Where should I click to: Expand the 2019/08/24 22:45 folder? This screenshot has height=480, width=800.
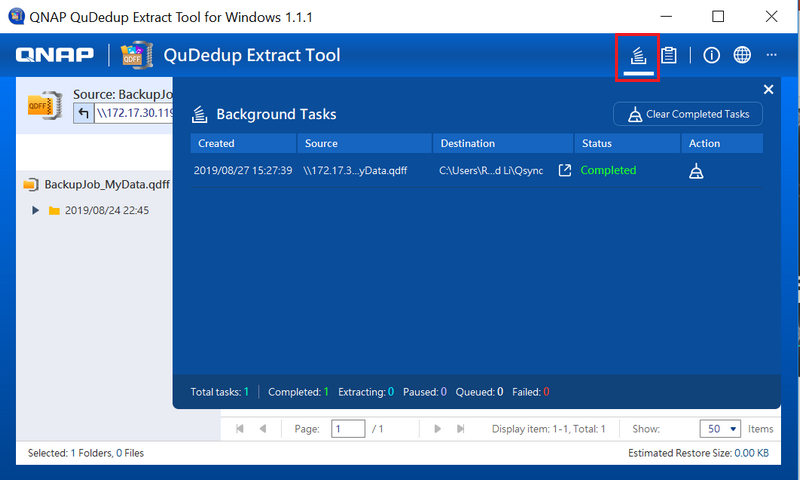pyautogui.click(x=35, y=210)
